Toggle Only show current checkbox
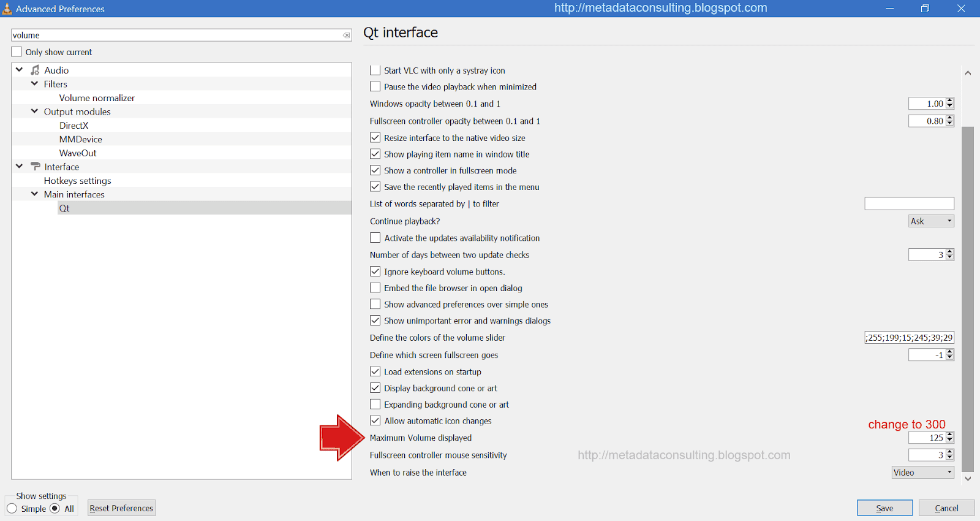Screen dimensions: 980x521 tap(17, 52)
